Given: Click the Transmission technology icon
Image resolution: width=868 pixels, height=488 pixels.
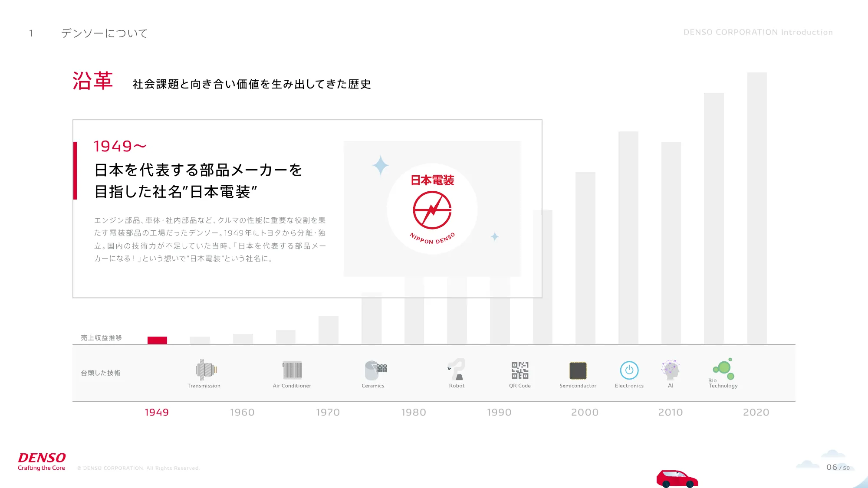Looking at the screenshot, I should pos(204,370).
